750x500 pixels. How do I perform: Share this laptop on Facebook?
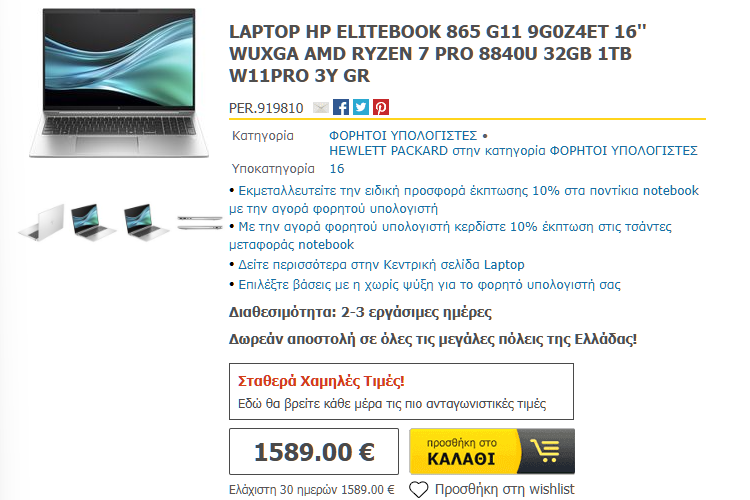pos(341,107)
